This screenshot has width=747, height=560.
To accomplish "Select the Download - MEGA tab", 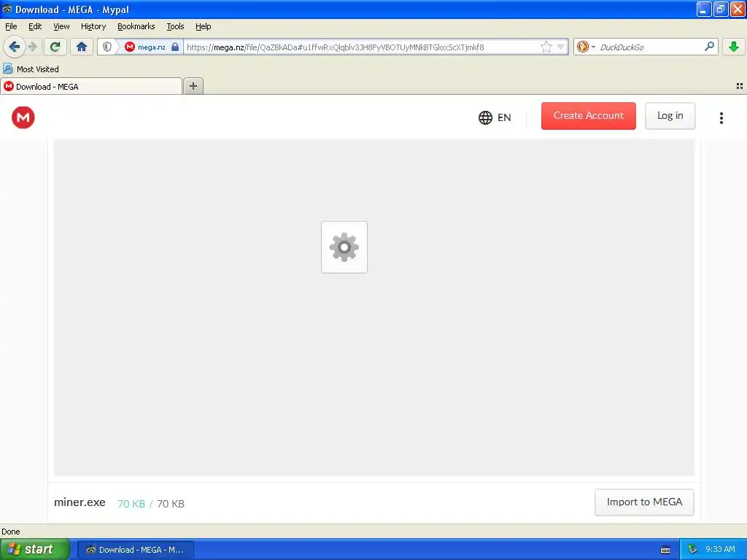I will tap(91, 86).
